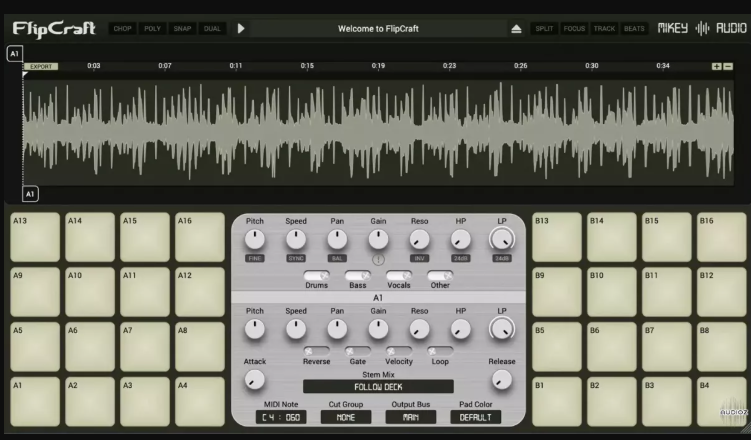Toggle CHOP mode
Viewport: 751px width, 440px height.
123,29
